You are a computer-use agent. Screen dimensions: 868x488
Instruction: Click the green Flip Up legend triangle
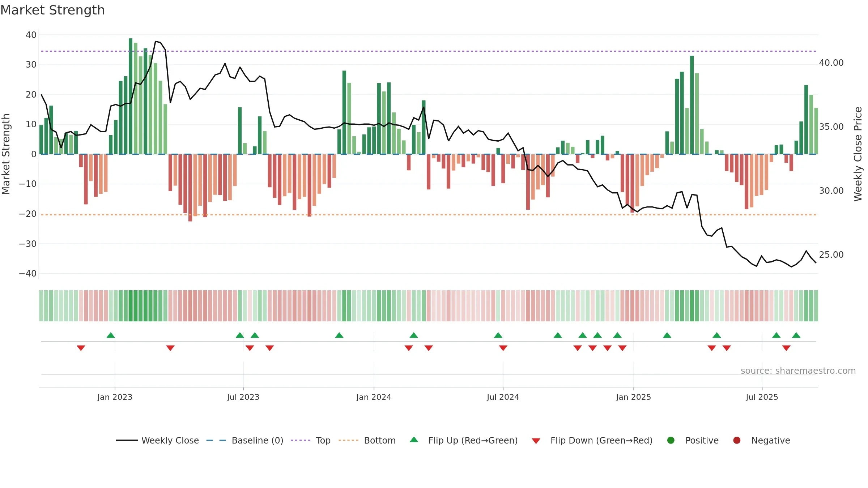coord(414,440)
